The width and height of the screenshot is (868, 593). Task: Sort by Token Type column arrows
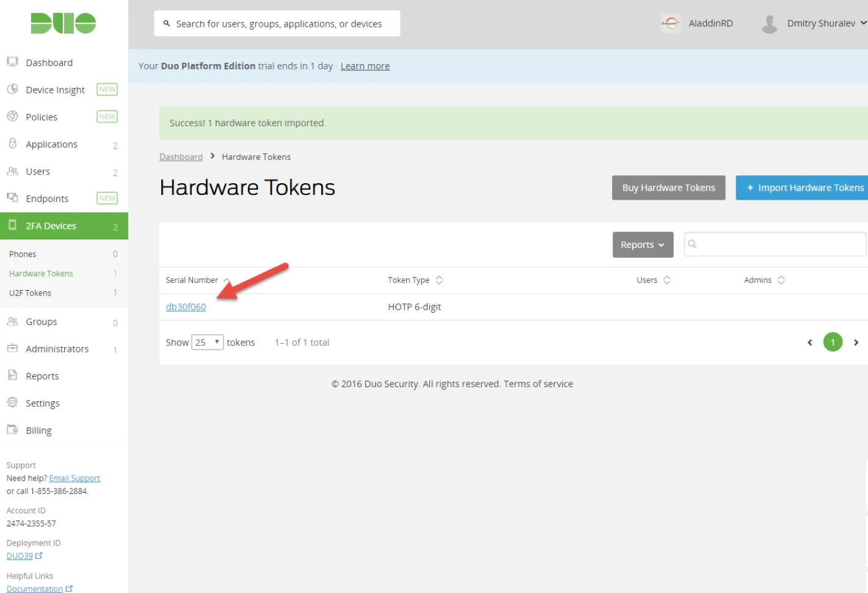point(439,280)
